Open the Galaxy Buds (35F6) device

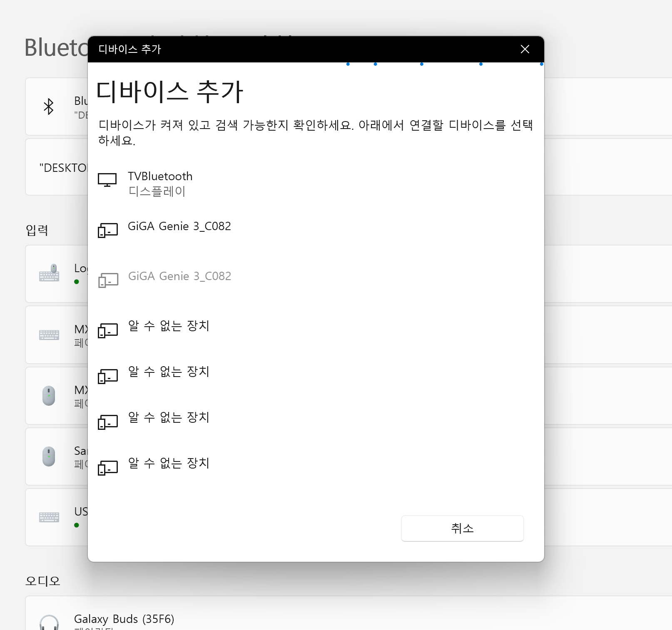(348, 613)
